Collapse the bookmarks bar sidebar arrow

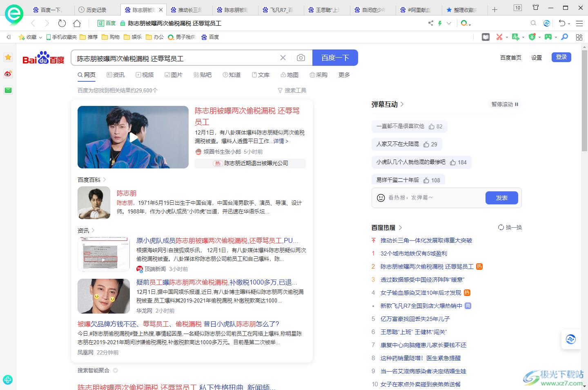tap(9, 37)
